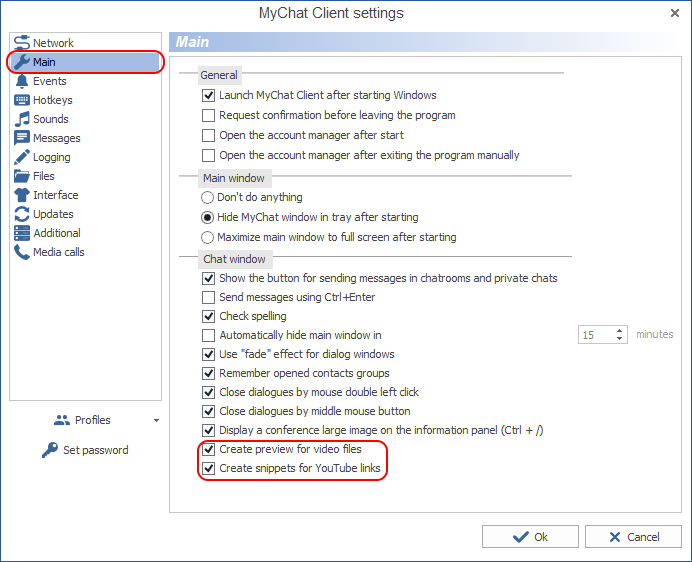Disable Create snippets for YouTube links
This screenshot has height=562, width=692.
(x=208, y=468)
